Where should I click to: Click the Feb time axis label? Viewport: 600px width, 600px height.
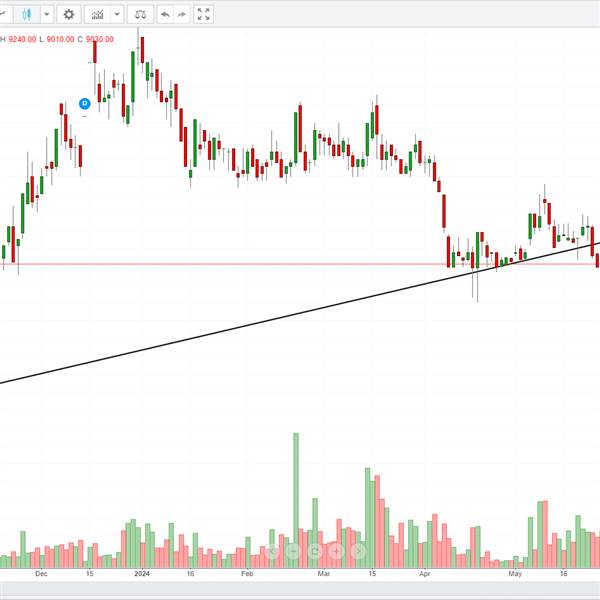click(x=247, y=574)
